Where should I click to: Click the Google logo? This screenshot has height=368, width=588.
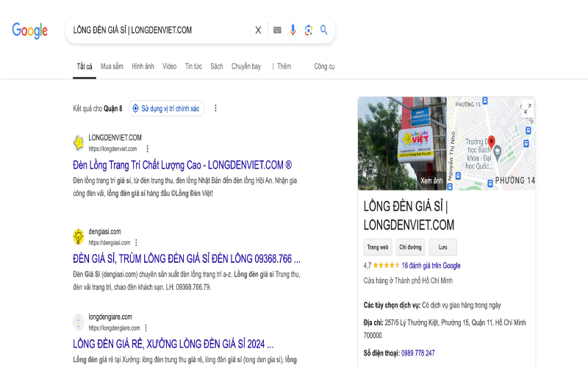click(x=29, y=30)
